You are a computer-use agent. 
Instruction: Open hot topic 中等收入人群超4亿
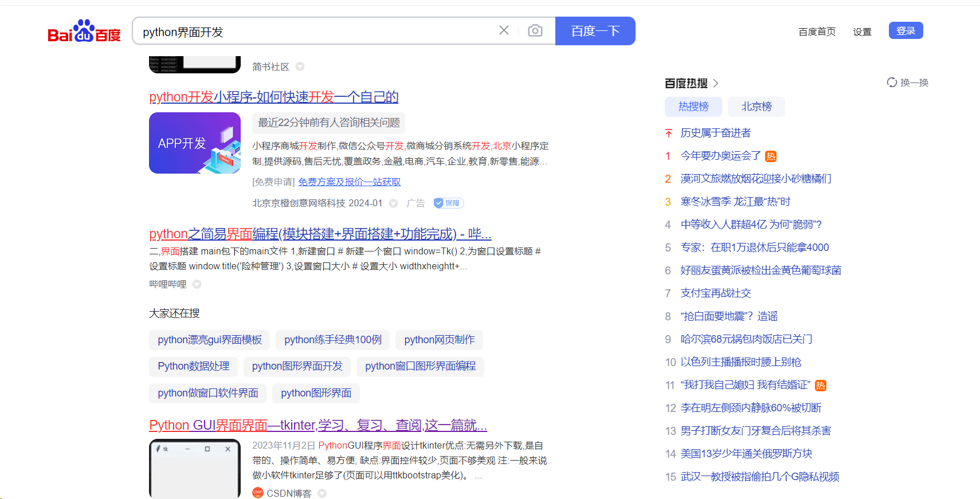pos(751,225)
